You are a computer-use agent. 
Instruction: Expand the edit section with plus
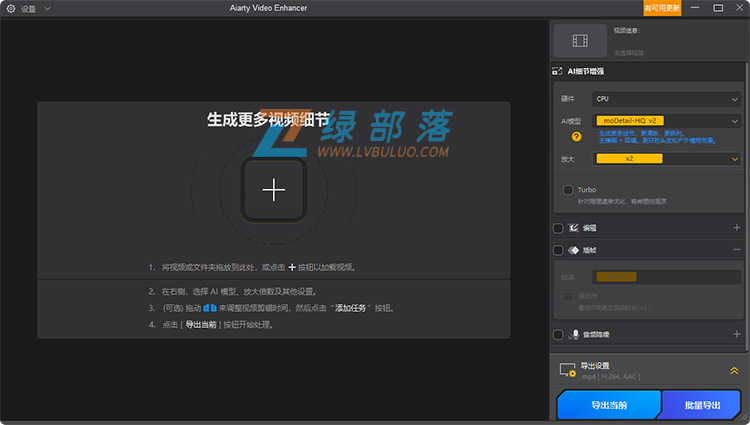coord(737,228)
